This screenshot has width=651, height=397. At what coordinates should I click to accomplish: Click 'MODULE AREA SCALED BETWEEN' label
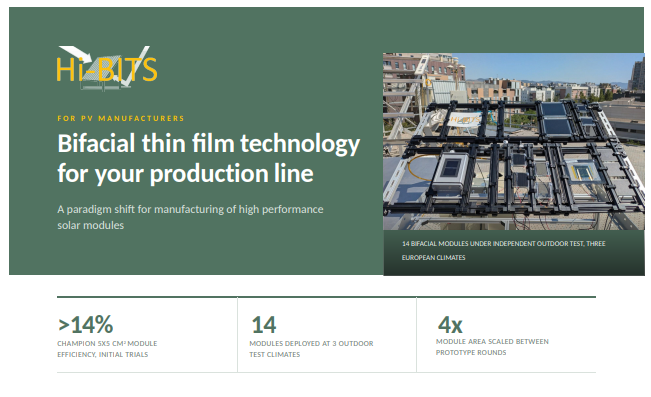[x=492, y=341]
